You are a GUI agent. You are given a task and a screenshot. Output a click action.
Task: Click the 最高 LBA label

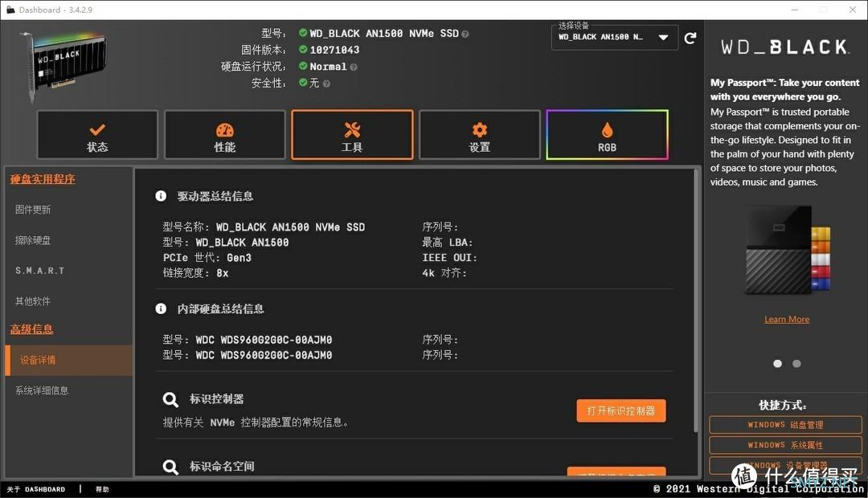point(448,243)
